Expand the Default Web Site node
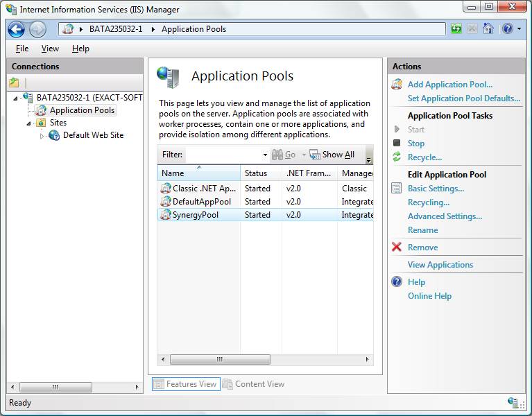The width and height of the screenshot is (532, 416). [42, 136]
